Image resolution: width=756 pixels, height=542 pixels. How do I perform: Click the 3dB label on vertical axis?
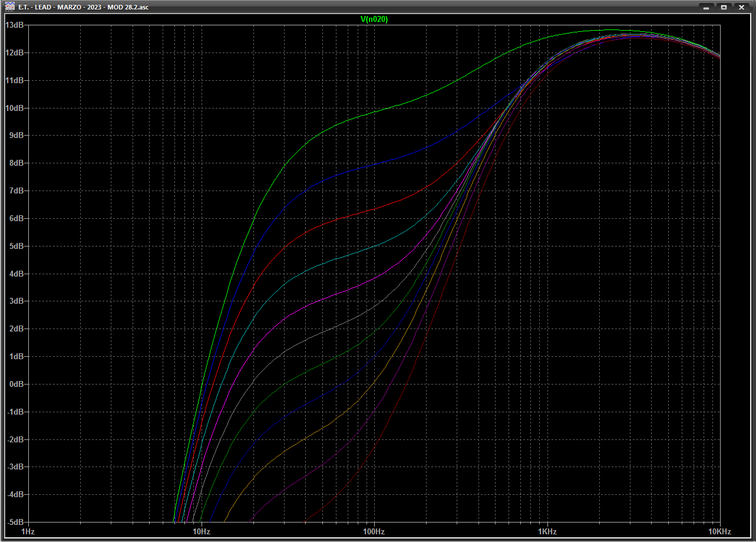tap(16, 301)
